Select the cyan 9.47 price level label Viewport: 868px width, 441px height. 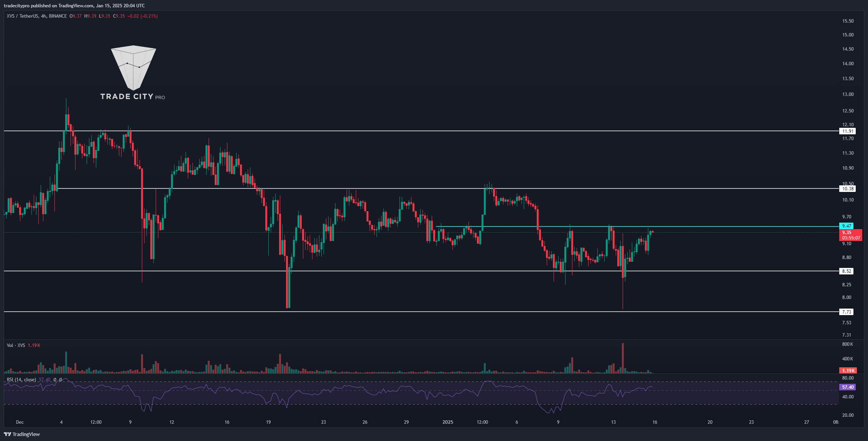tap(847, 226)
